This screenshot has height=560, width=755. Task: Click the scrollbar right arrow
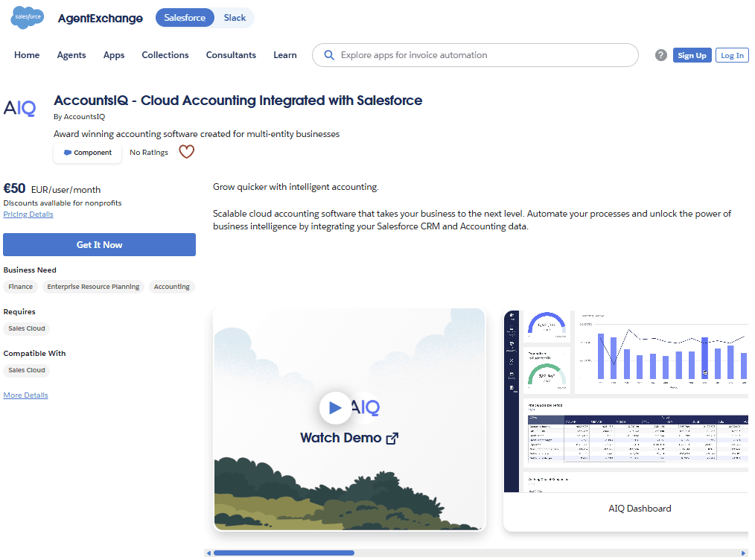point(743,553)
